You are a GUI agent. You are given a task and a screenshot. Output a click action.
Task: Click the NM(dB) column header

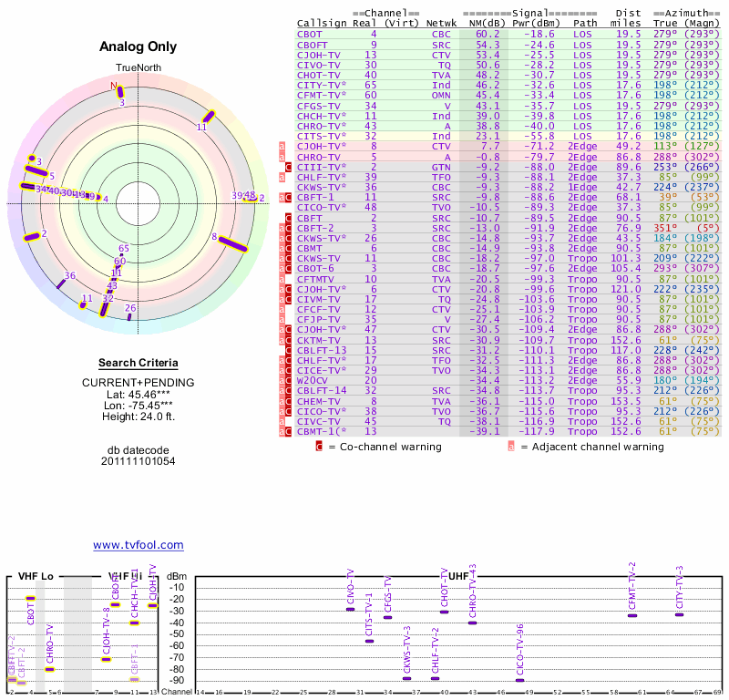click(482, 23)
